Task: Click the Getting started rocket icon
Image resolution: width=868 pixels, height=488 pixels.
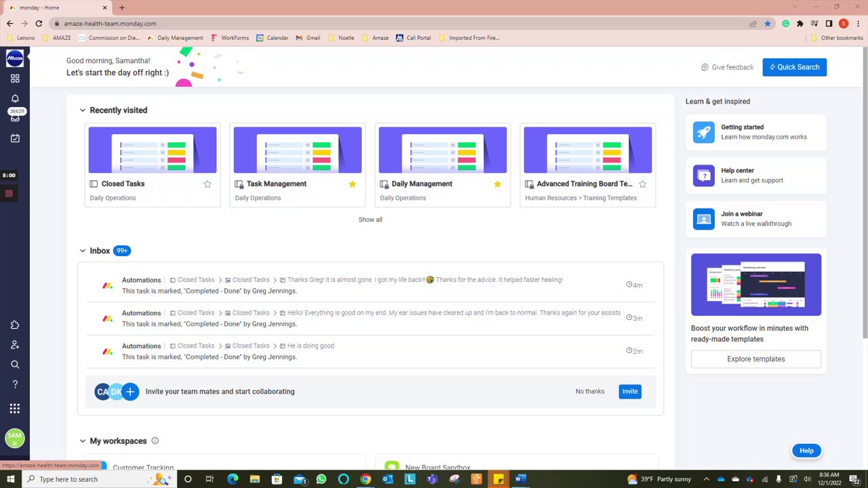Action: pos(704,132)
